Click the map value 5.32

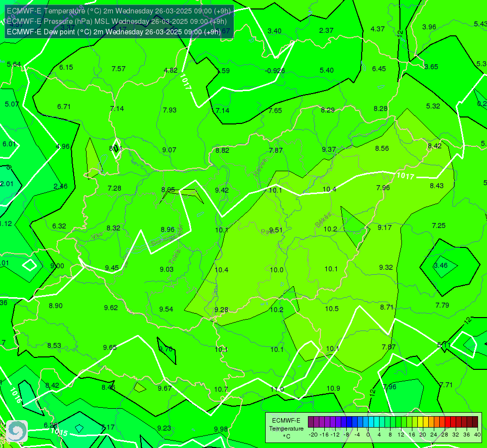click(x=433, y=106)
